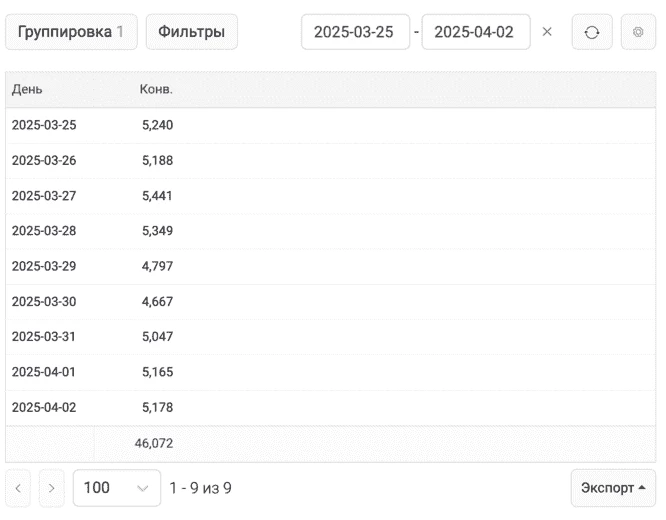Select the 2025-03-25 table row

tap(330, 125)
